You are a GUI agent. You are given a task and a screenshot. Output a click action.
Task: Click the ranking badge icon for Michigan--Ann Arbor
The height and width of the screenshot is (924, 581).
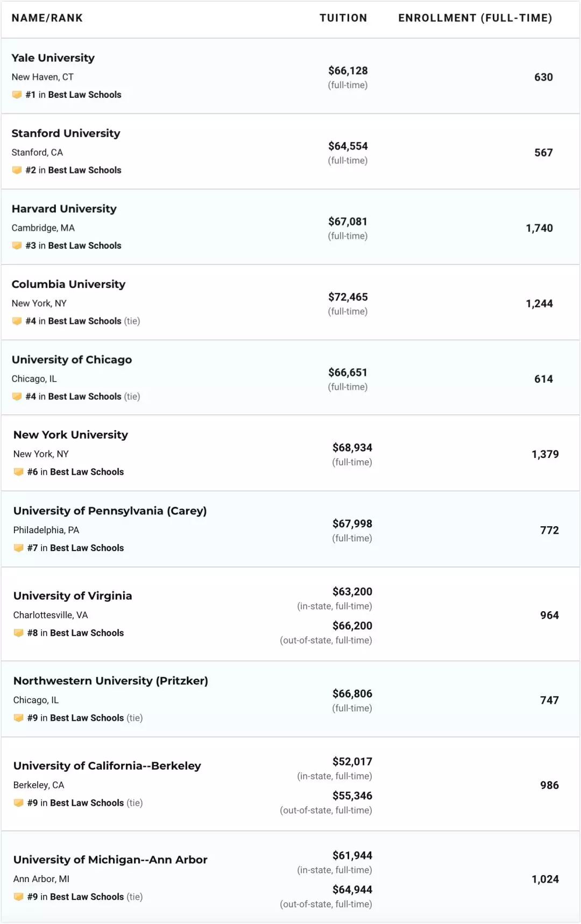(x=18, y=897)
